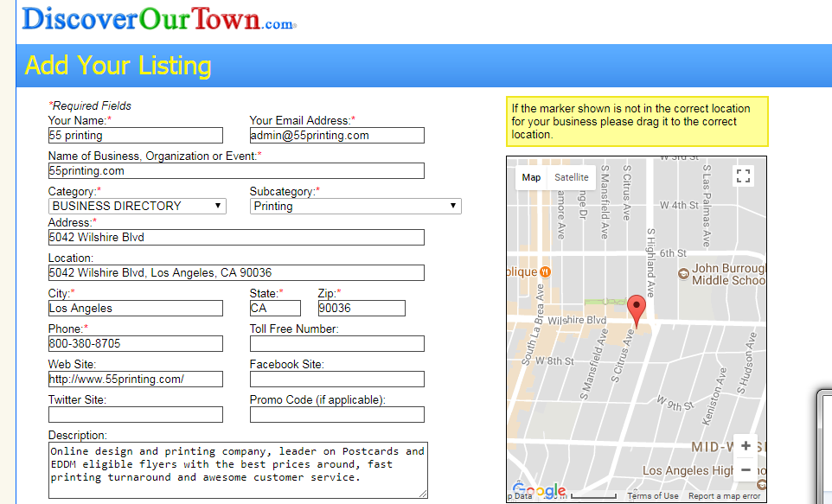Click the S Highland Ave map label

point(651,263)
